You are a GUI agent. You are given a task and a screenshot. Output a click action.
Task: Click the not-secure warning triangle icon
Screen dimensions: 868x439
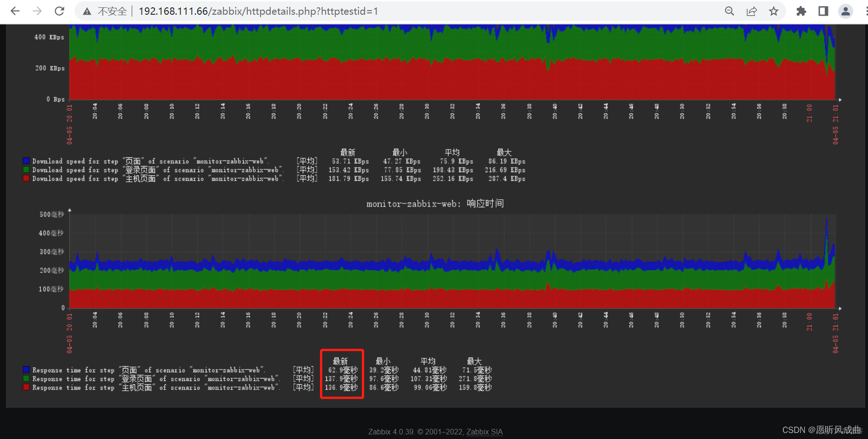click(87, 12)
